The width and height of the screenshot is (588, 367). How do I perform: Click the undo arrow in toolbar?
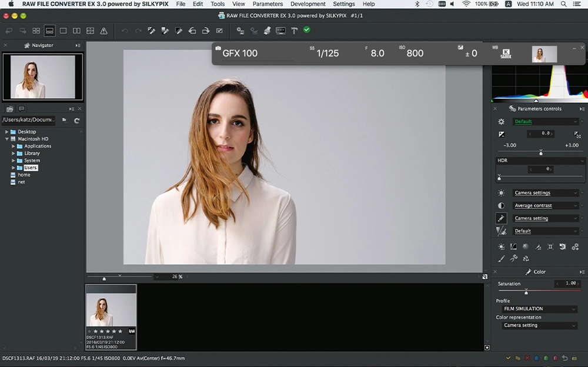point(125,31)
